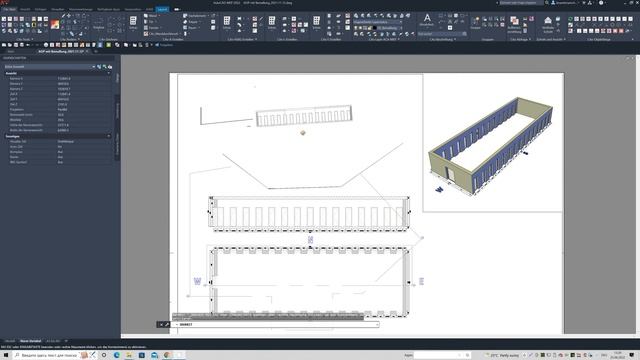Click the Projektion property row
Viewport: 640px width, 360px height.
tap(57, 109)
